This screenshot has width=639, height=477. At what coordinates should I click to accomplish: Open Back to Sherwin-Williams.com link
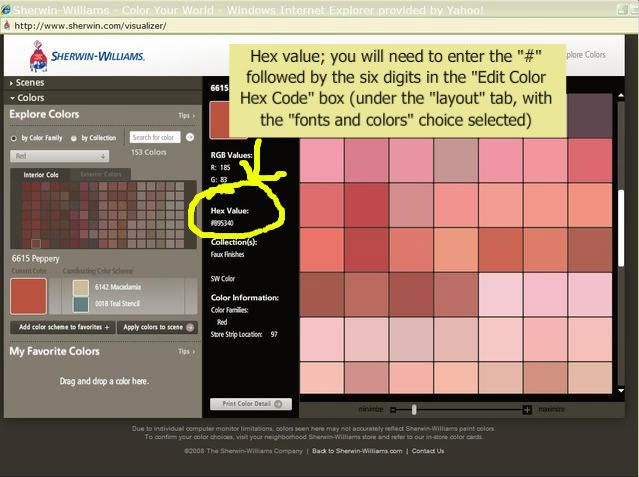[x=357, y=451]
